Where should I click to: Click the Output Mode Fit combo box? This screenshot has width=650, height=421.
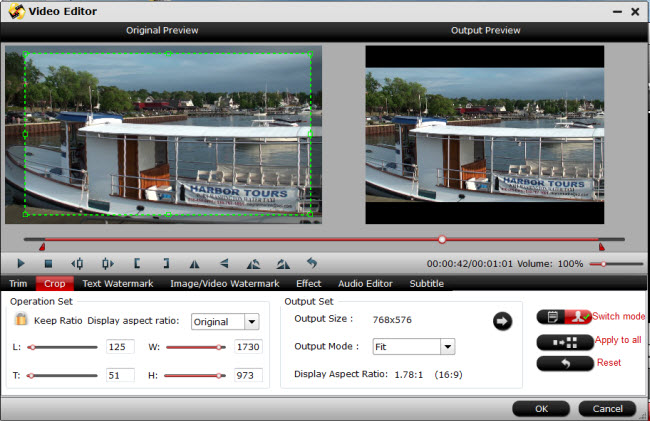tap(414, 346)
